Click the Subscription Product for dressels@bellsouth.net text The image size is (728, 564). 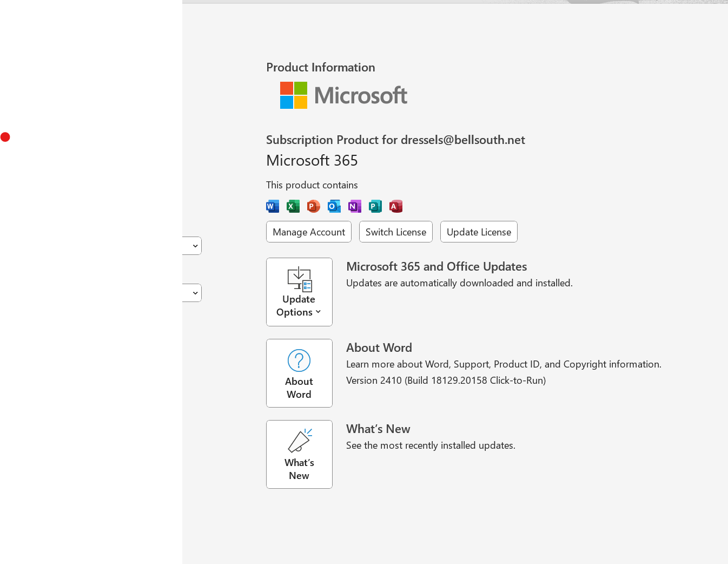(x=395, y=140)
